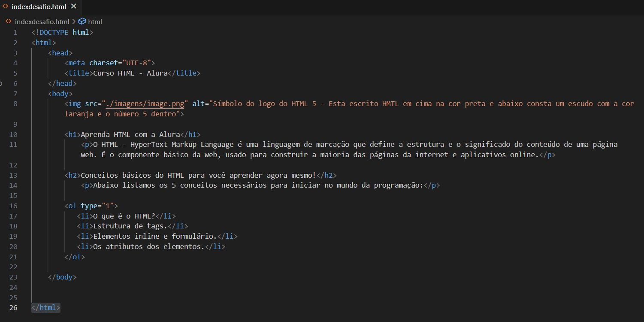Click the closing </h1> tag
The image size is (644, 322).
[190, 135]
